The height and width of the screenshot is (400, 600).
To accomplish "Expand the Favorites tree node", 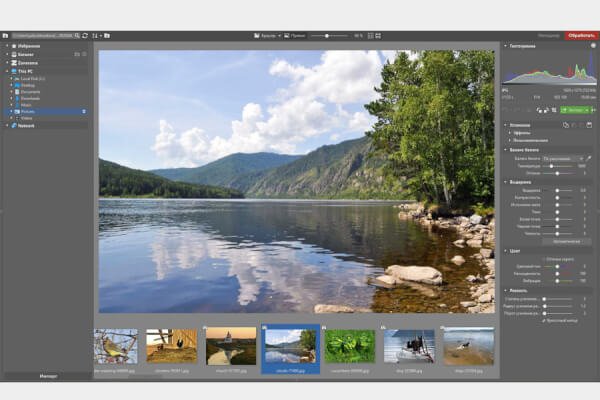I will (7, 46).
